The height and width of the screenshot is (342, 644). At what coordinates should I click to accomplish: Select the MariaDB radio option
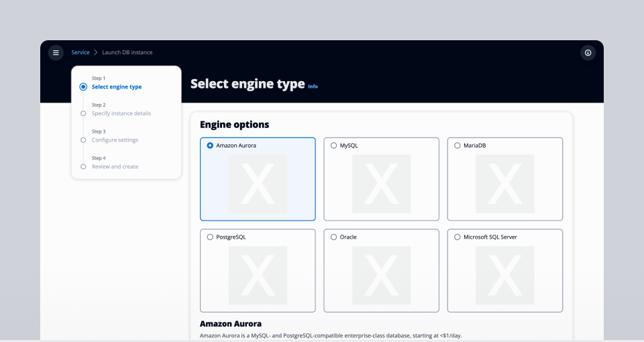click(x=458, y=146)
